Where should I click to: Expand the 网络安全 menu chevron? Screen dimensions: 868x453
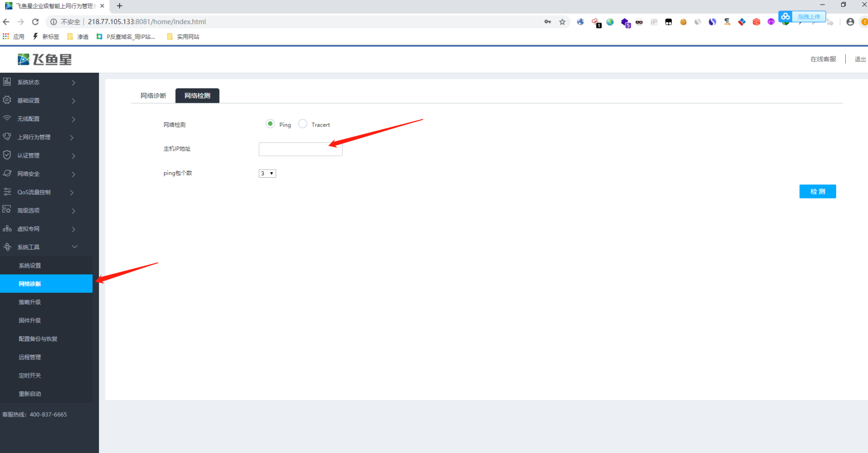click(74, 174)
